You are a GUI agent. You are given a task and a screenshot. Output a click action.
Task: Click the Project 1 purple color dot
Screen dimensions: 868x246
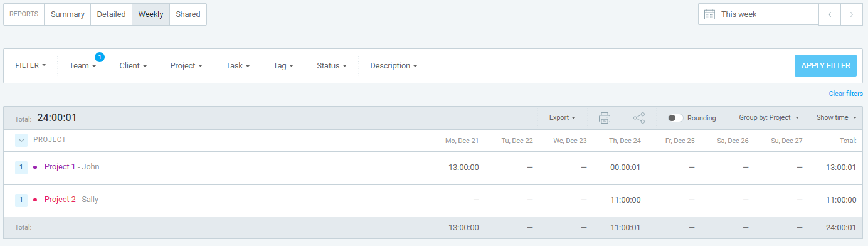(x=35, y=168)
